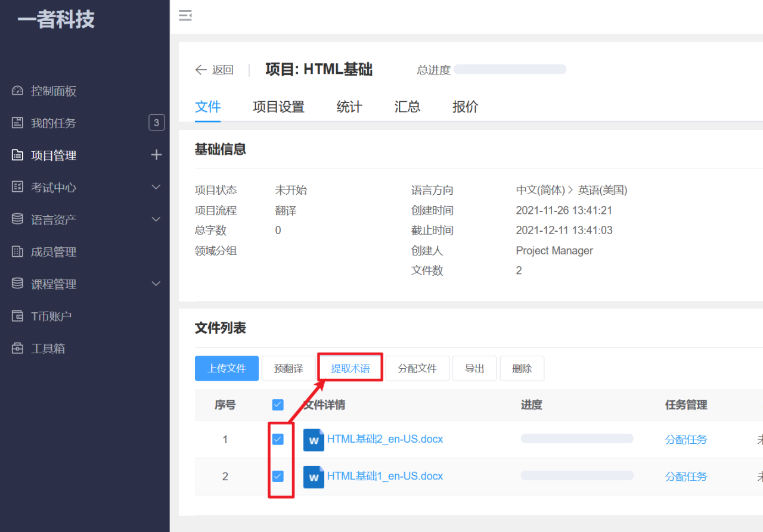This screenshot has width=763, height=532.
Task: Click the sidebar collapse hamburger icon at top
Action: (185, 15)
